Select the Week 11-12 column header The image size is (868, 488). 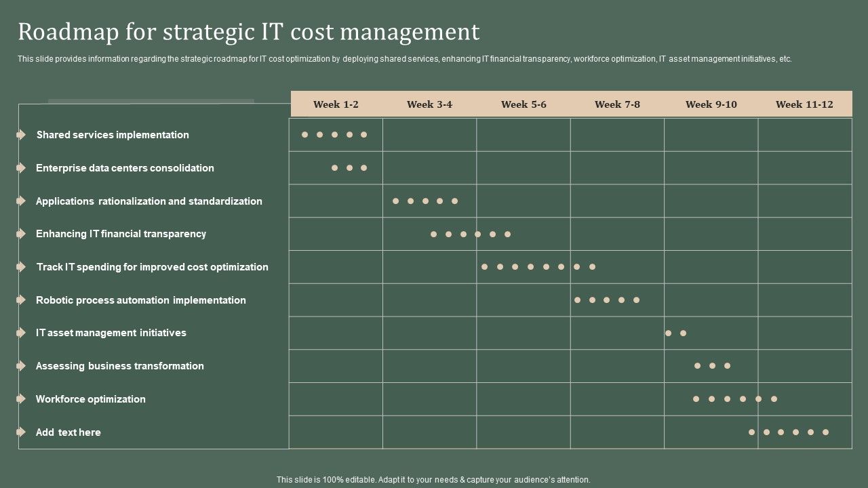pos(804,104)
